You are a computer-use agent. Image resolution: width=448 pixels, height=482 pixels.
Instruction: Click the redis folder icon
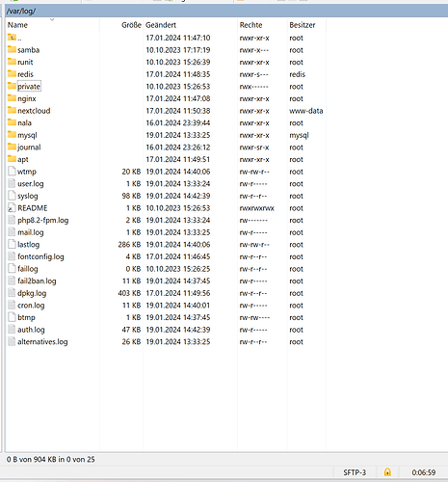click(12, 74)
